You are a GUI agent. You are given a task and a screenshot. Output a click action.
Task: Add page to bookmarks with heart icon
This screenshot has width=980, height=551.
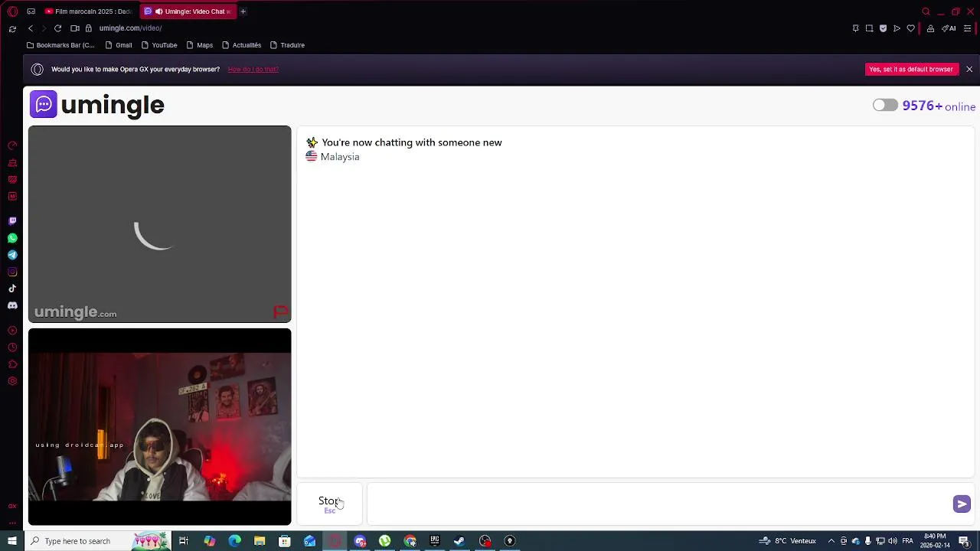(910, 28)
